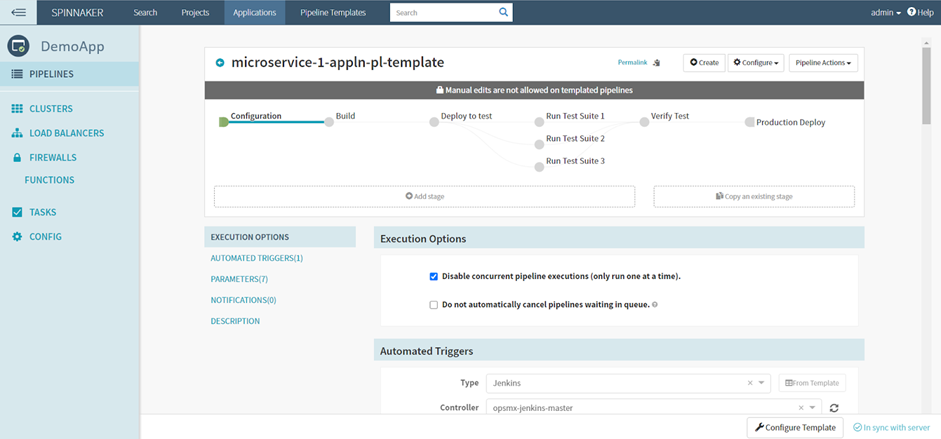Switch to the Pipeline Templates tab

tap(333, 12)
